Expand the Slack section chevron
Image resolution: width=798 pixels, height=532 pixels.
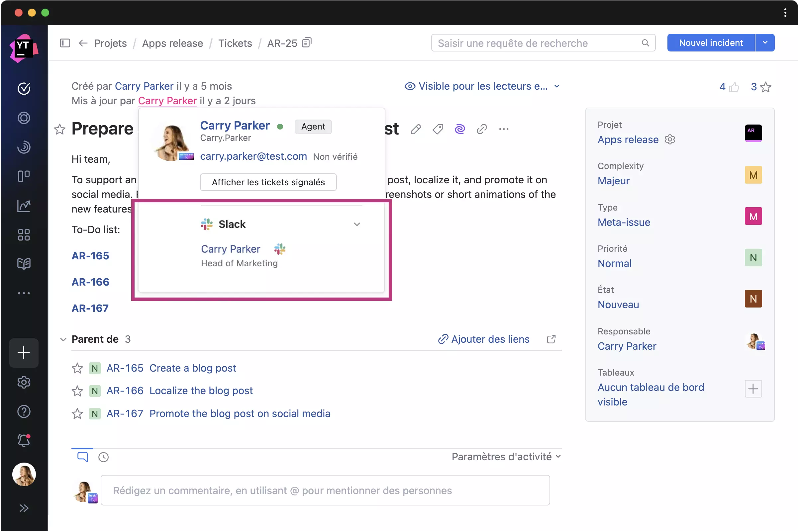point(357,224)
